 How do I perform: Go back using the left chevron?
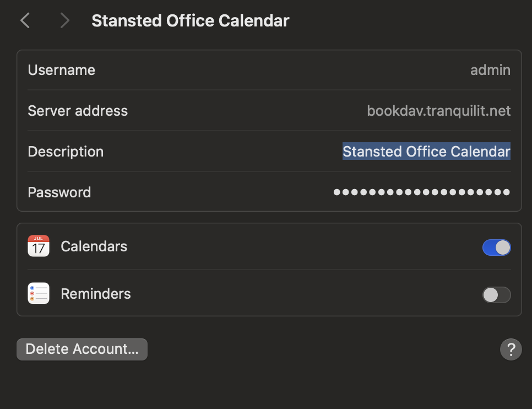click(x=25, y=21)
